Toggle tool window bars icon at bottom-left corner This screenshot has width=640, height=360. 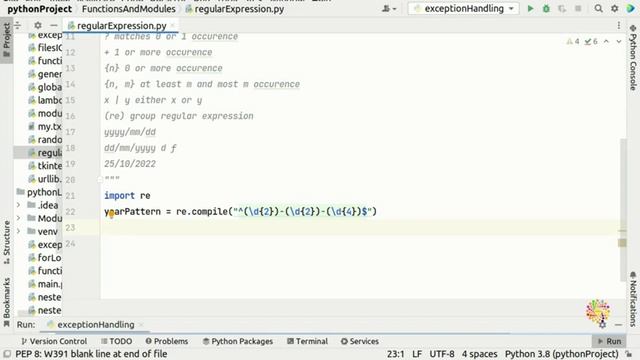(x=7, y=354)
